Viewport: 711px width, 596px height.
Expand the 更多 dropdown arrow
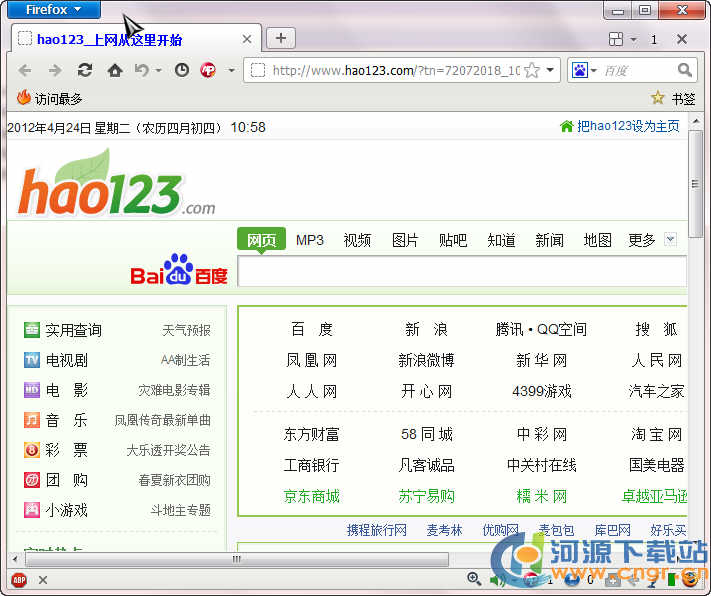(x=670, y=239)
